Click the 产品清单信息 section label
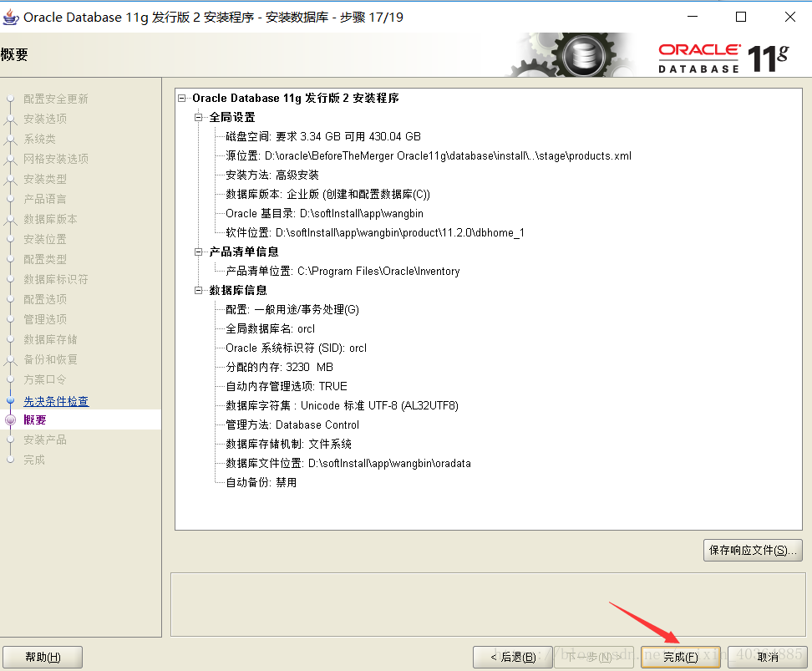 (x=243, y=252)
